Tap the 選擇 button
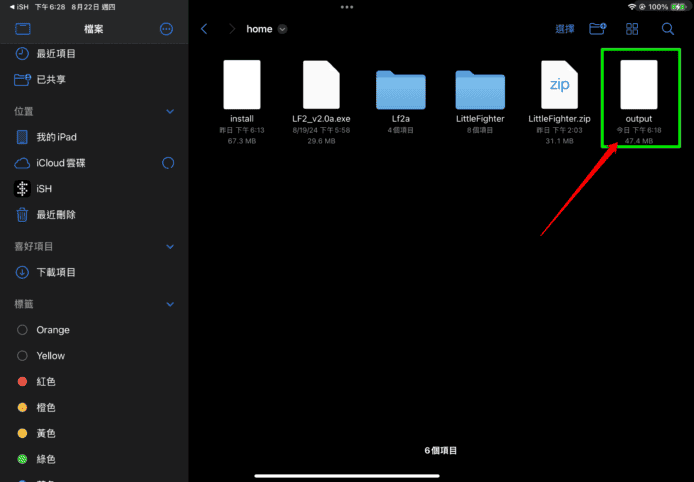 (x=565, y=29)
